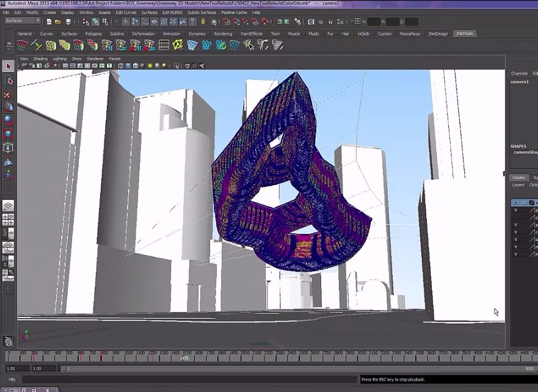
Task: Switch to the Polygons shelf tab
Action: click(93, 34)
